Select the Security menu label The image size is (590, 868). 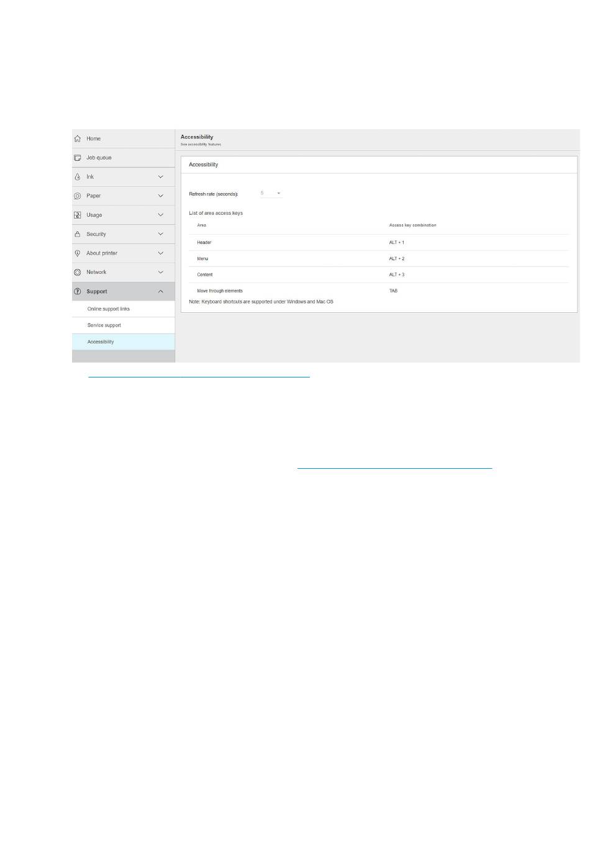click(96, 234)
